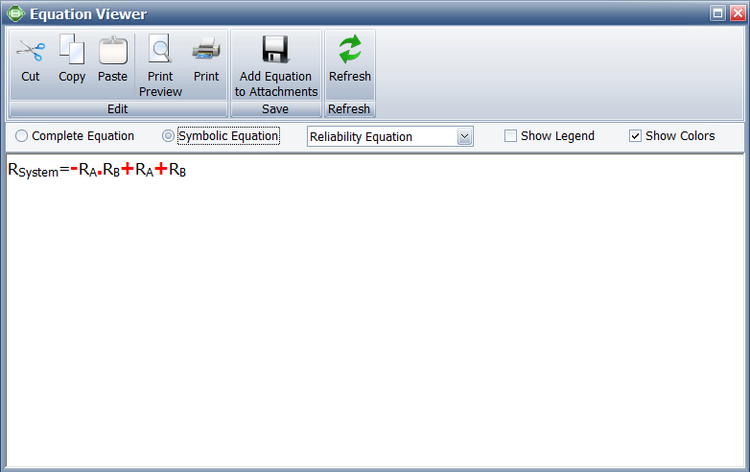750x472 pixels.
Task: Enable the Show Legend checkbox
Action: pyautogui.click(x=510, y=136)
